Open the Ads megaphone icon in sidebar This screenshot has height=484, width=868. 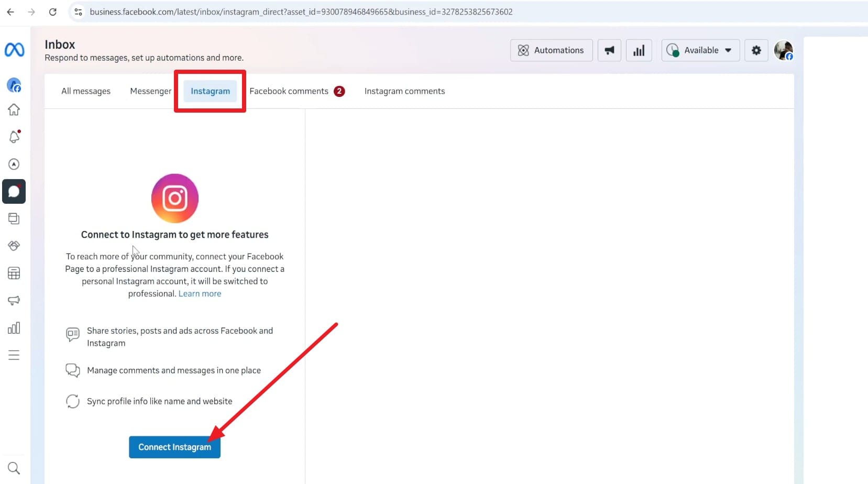14,301
